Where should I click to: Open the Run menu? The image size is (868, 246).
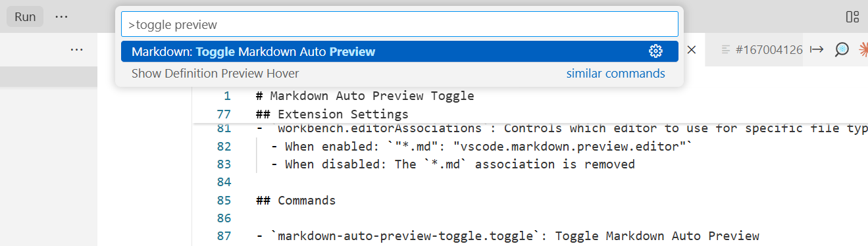[x=25, y=16]
